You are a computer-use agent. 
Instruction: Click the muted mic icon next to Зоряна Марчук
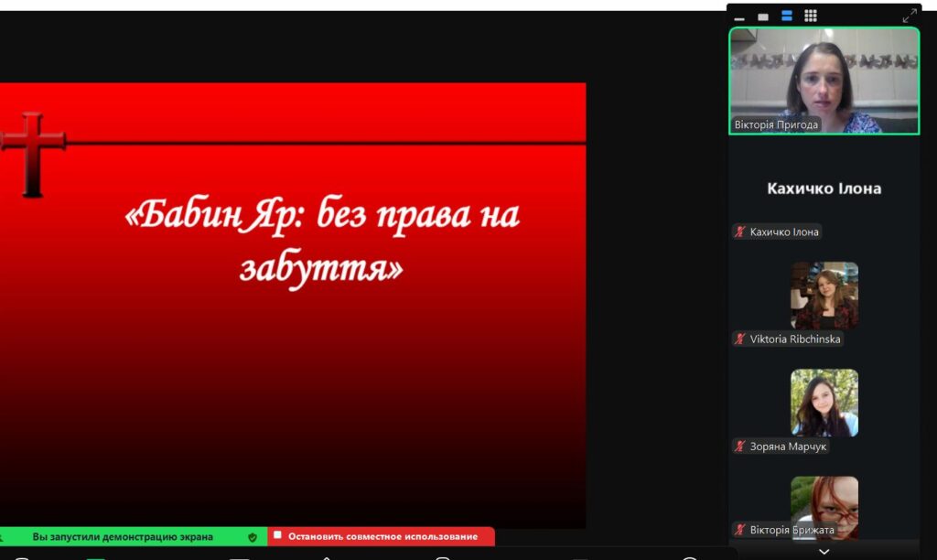[x=740, y=447]
